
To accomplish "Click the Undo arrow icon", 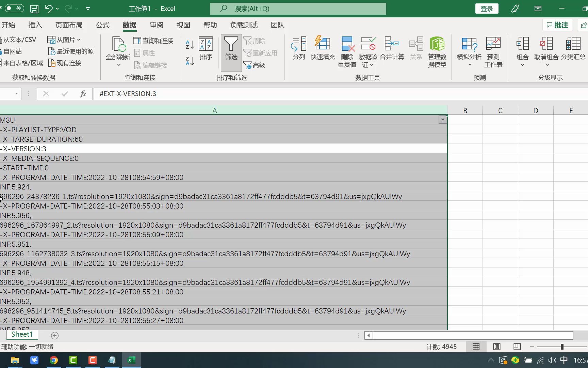I will pos(49,9).
